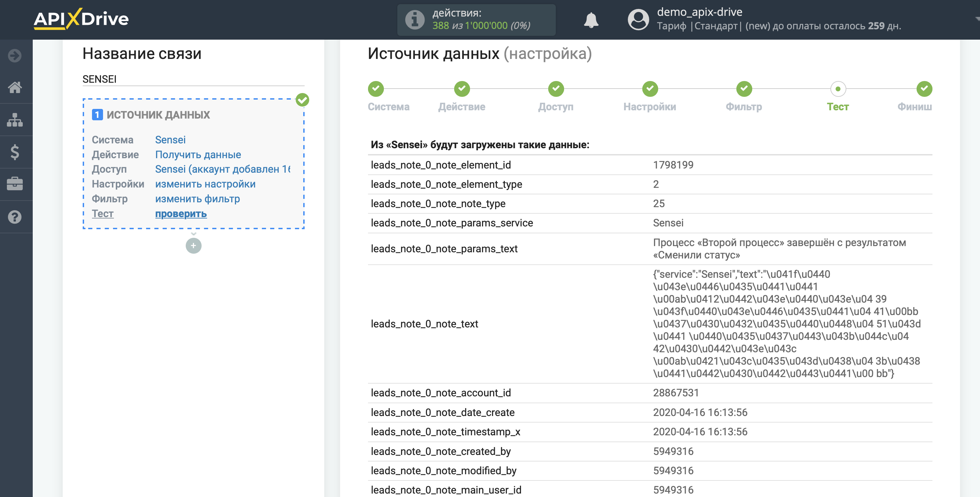Screen dimensions: 980x497
Task: Select leads_note_0_note_note_type value 25
Action: (659, 204)
